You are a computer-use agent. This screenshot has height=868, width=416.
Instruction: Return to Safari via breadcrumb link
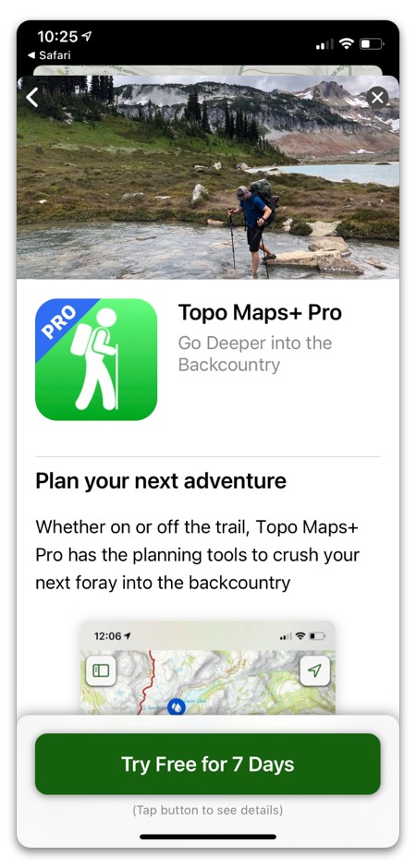pyautogui.click(x=49, y=55)
